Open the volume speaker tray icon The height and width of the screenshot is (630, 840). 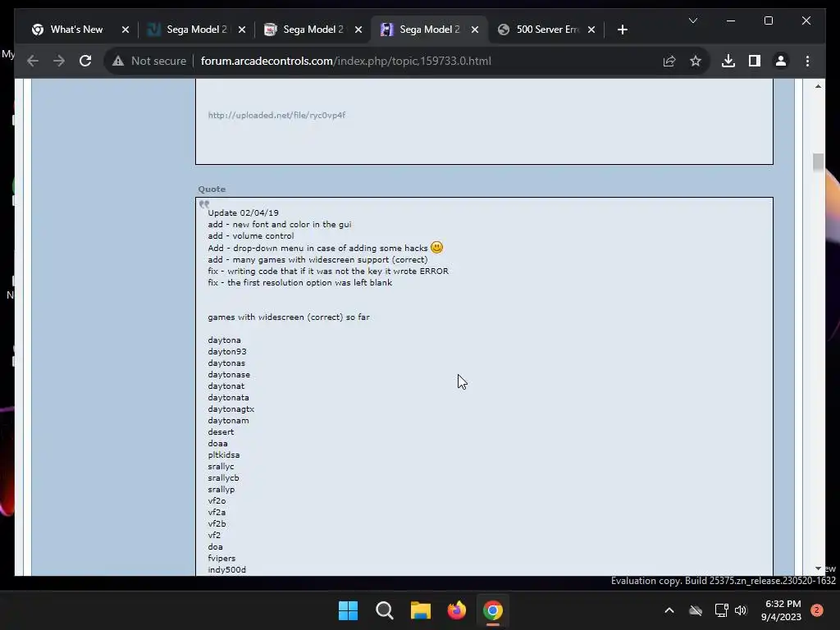click(x=741, y=610)
